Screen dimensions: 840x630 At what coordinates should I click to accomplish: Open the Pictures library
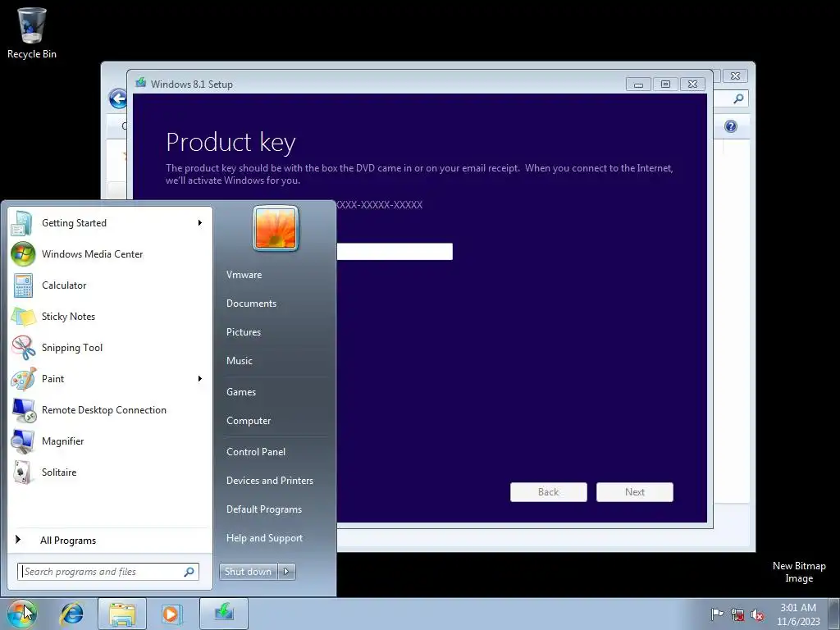pos(244,332)
